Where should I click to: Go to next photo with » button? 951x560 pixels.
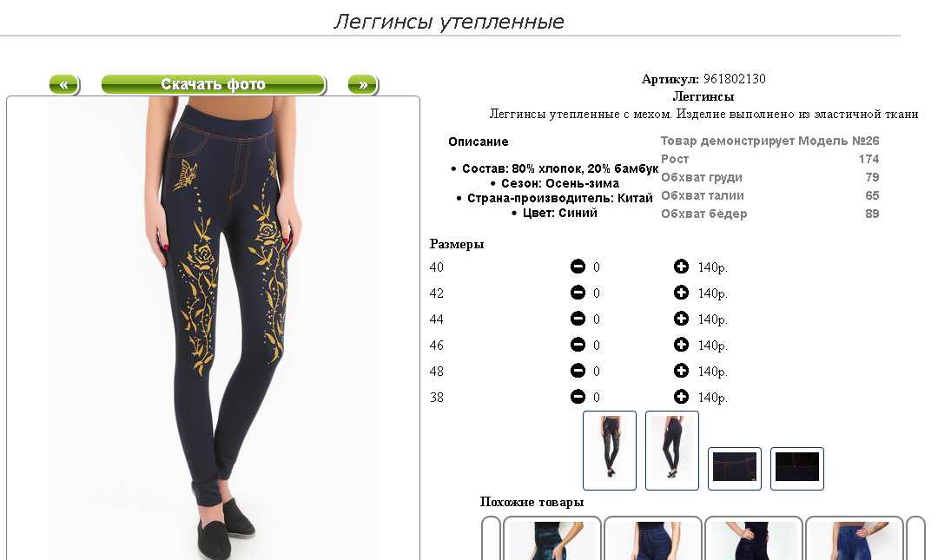363,85
